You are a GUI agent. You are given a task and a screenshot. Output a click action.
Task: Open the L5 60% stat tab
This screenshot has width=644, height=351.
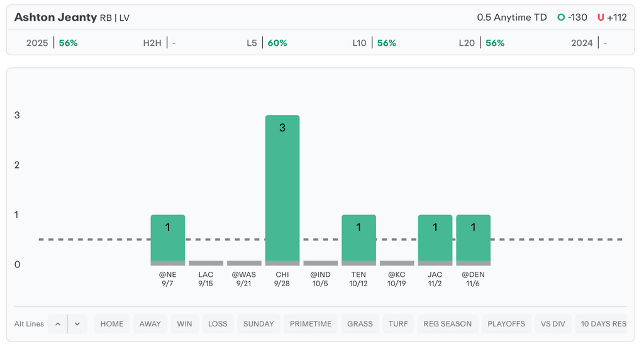267,43
